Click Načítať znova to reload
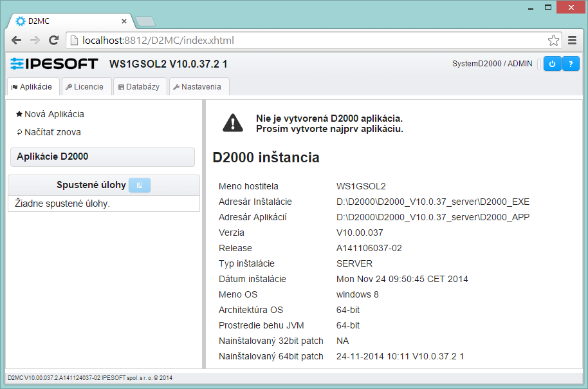Screen dimensions: 588x389 tap(52, 132)
